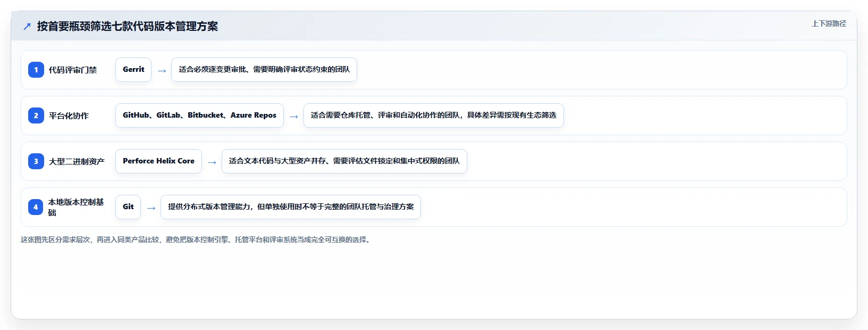The width and height of the screenshot is (868, 330).
Task: Select the 平台化协作 label
Action: coord(69,115)
